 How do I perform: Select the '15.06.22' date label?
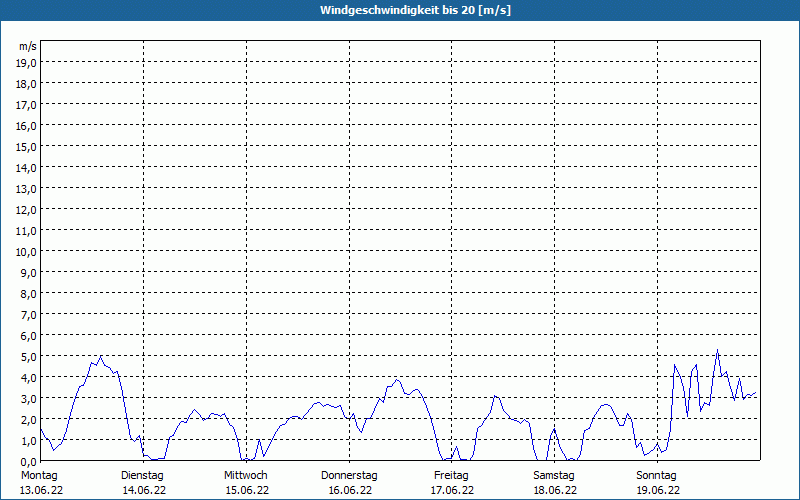(x=247, y=490)
